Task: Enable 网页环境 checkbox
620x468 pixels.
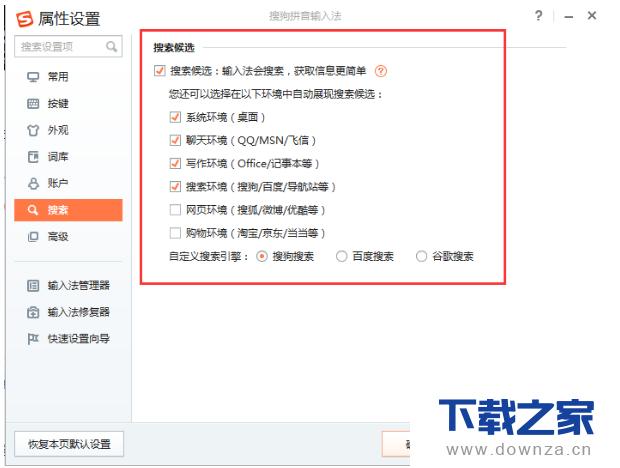Action: [x=175, y=210]
